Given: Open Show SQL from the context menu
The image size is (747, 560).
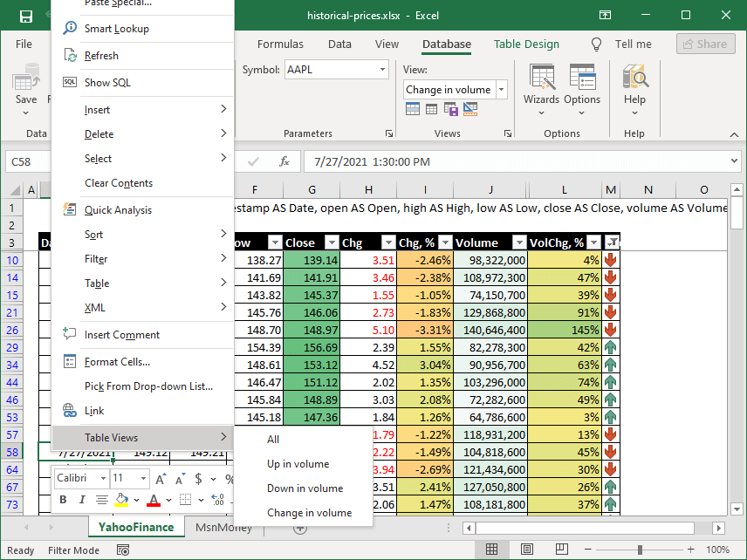Looking at the screenshot, I should pyautogui.click(x=105, y=83).
